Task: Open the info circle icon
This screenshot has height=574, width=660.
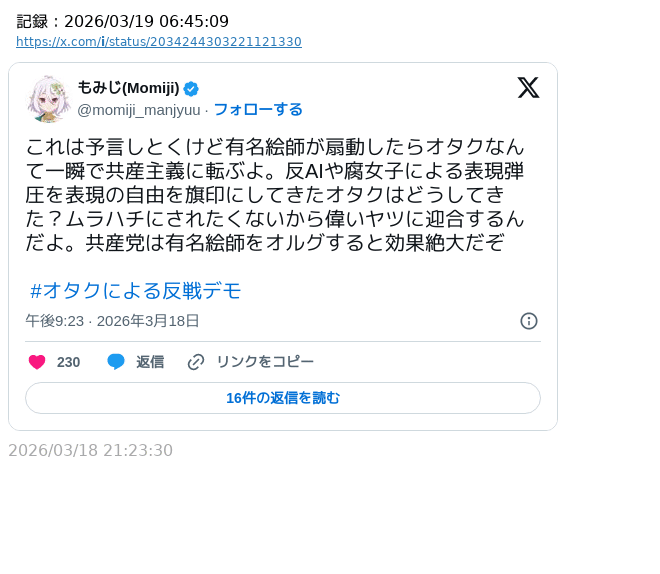Action: (x=529, y=321)
